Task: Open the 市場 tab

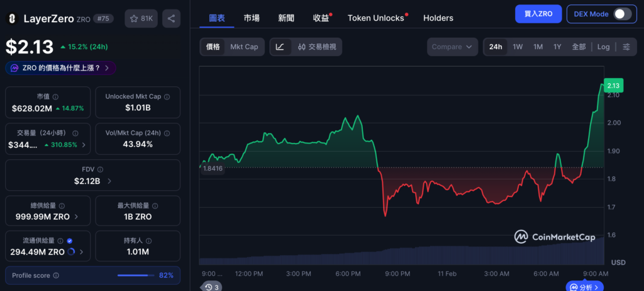Action: (x=252, y=18)
